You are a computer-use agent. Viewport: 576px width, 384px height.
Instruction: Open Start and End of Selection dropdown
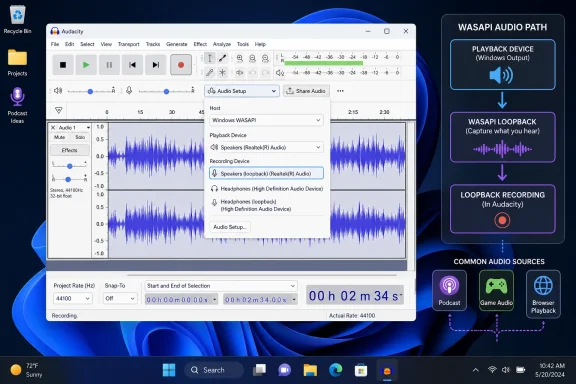(x=220, y=286)
